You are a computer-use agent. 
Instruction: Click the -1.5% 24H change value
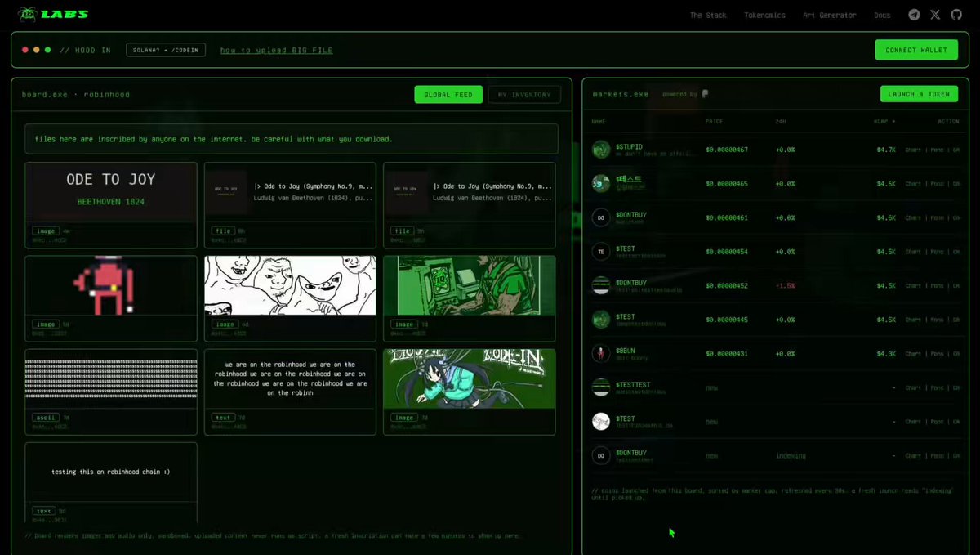785,285
